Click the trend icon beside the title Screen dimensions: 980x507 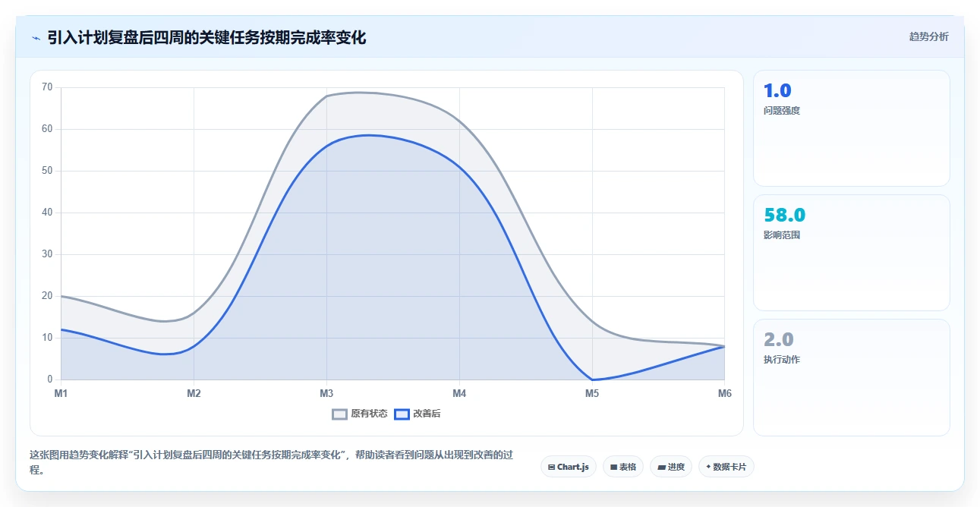pos(36,38)
